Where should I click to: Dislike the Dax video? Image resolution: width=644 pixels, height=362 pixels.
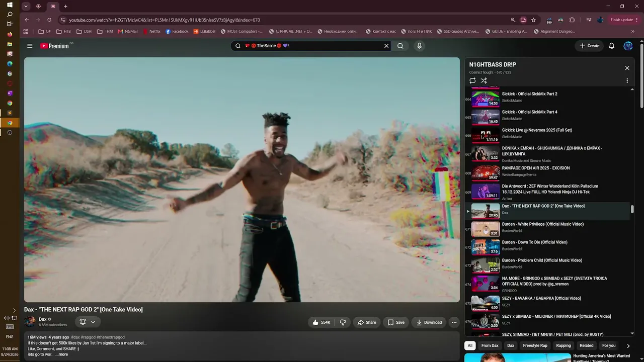click(343, 322)
